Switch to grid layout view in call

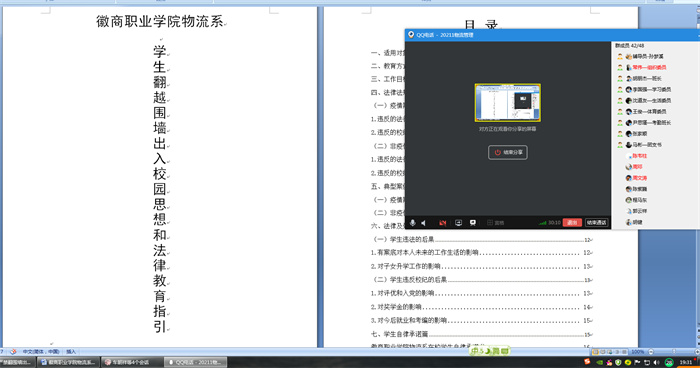click(496, 222)
